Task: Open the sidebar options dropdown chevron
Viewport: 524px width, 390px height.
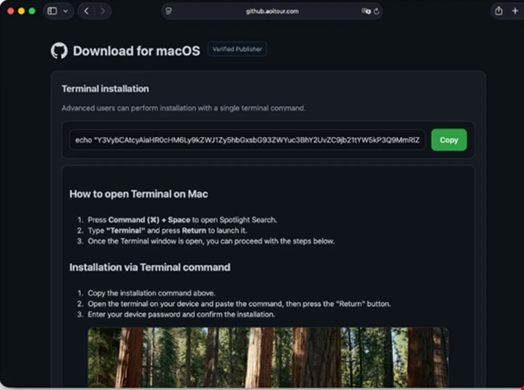Action: 66,11
